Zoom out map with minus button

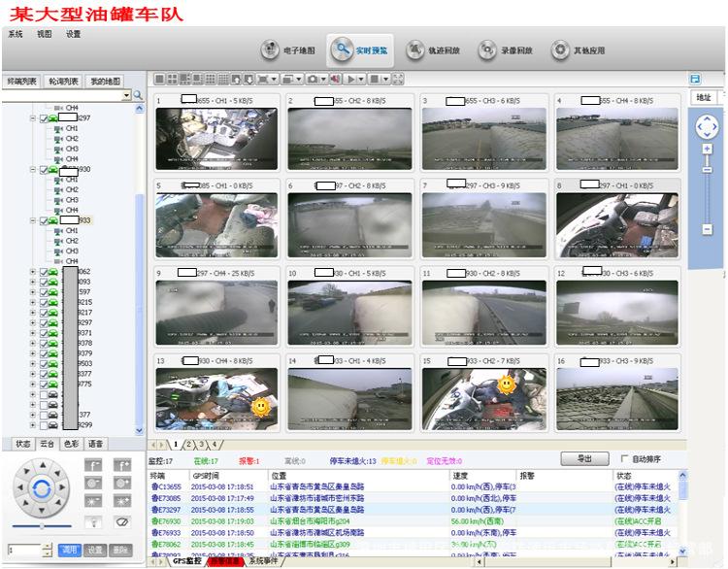coord(707,229)
